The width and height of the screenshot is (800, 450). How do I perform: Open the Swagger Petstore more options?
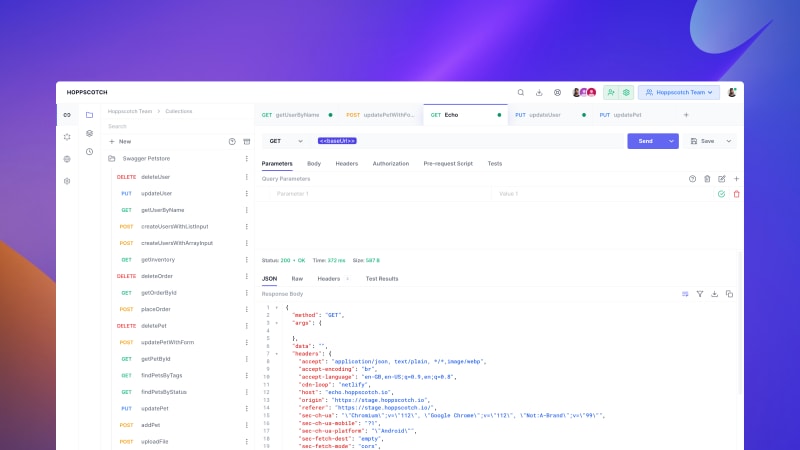point(246,159)
